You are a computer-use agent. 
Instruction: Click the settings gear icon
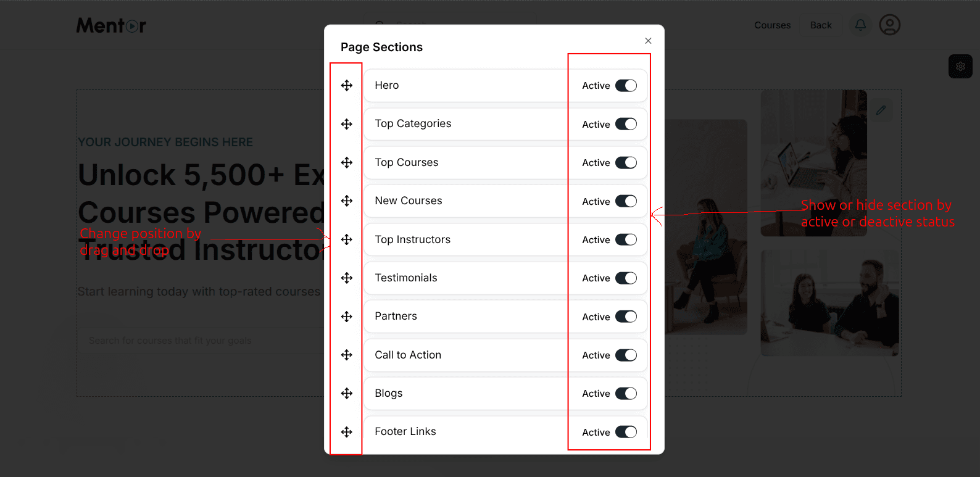pyautogui.click(x=960, y=66)
